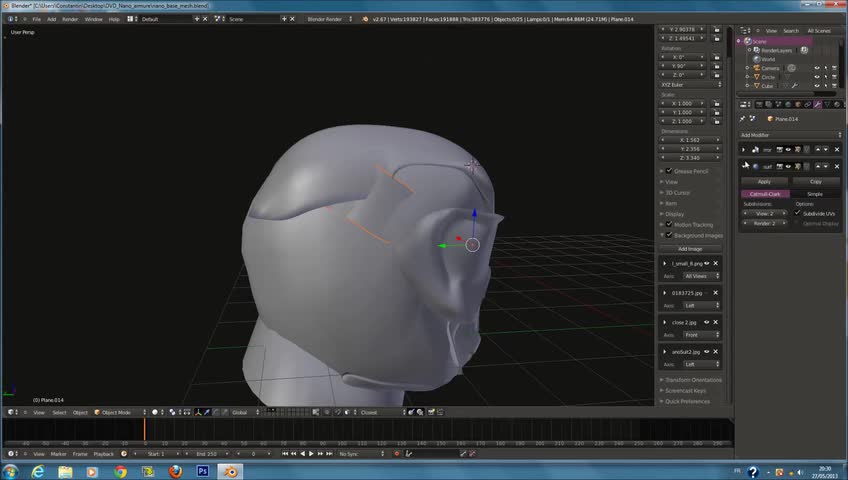The image size is (848, 480).
Task: Hide the Camera with its eye icon
Action: [816, 68]
